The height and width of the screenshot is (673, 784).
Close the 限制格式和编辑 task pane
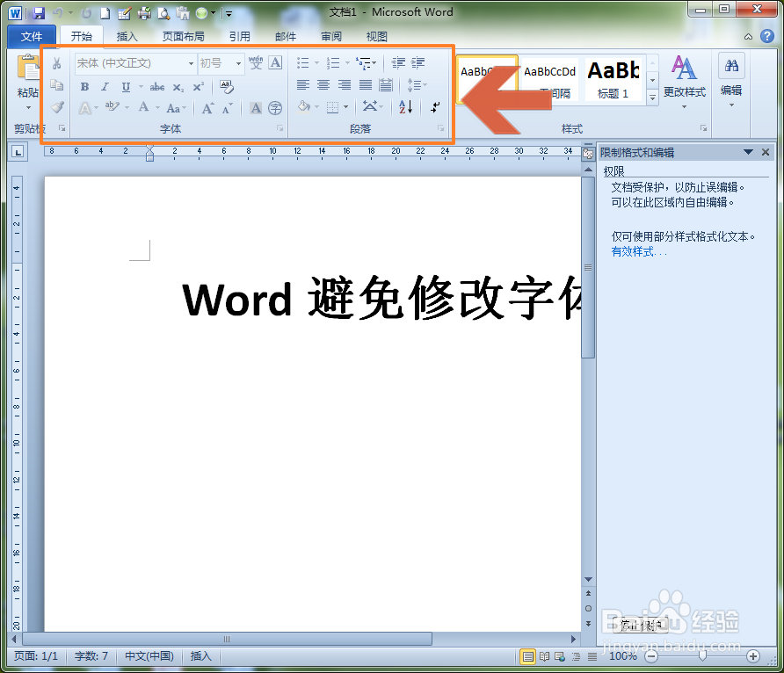766,152
